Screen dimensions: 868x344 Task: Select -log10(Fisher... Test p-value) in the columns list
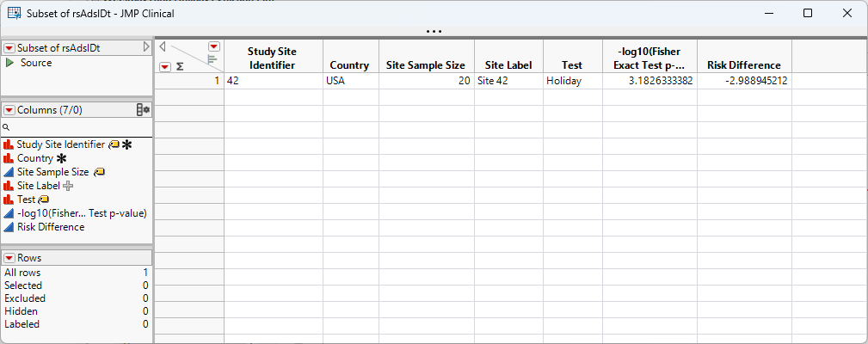82,213
